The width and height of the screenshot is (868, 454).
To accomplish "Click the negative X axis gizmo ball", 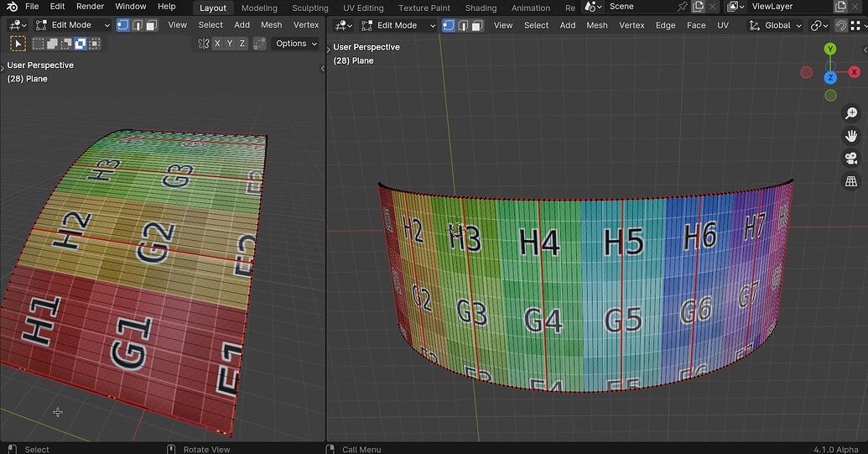I will 807,72.
